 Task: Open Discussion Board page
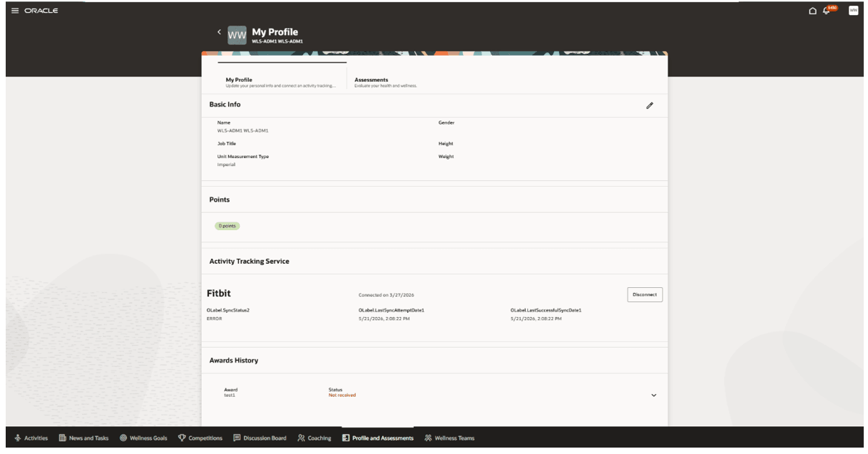[260, 438]
